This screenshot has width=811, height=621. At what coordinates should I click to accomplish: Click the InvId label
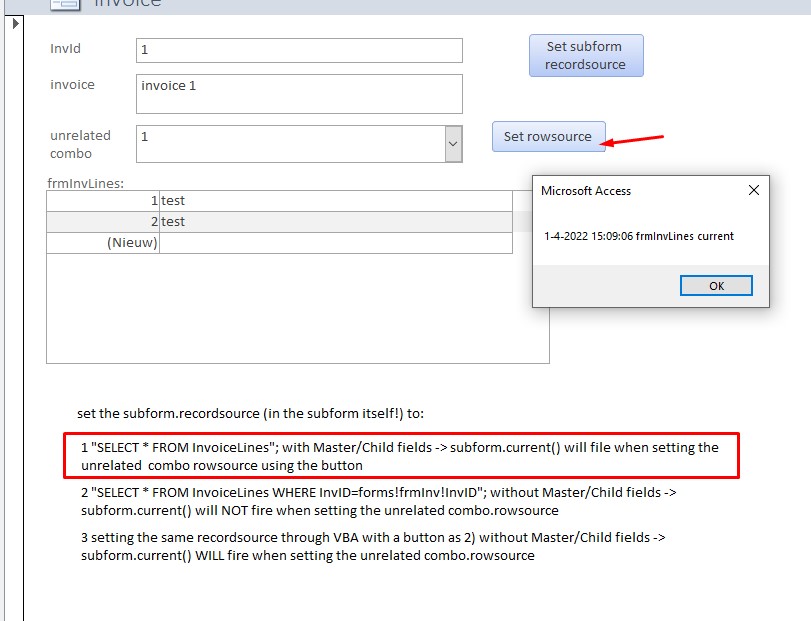(x=65, y=49)
